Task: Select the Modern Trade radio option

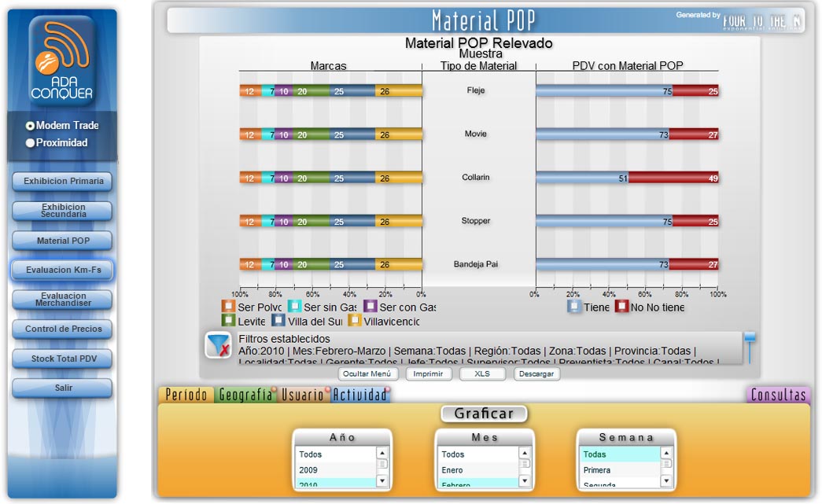Action: pos(30,126)
